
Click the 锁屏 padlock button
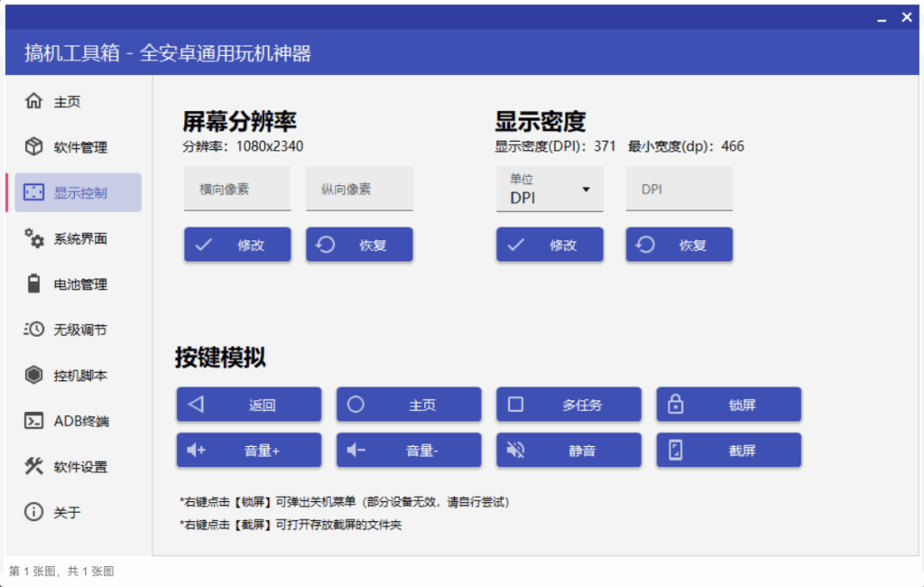728,405
